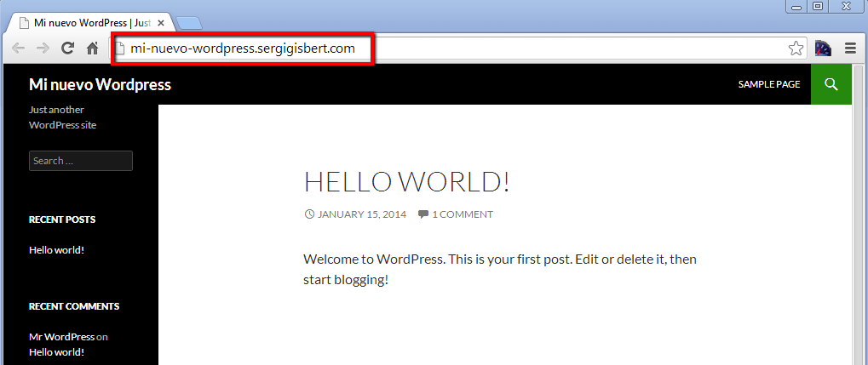Image resolution: width=868 pixels, height=365 pixels.
Task: Click the clock icon beside the date
Action: 309,214
